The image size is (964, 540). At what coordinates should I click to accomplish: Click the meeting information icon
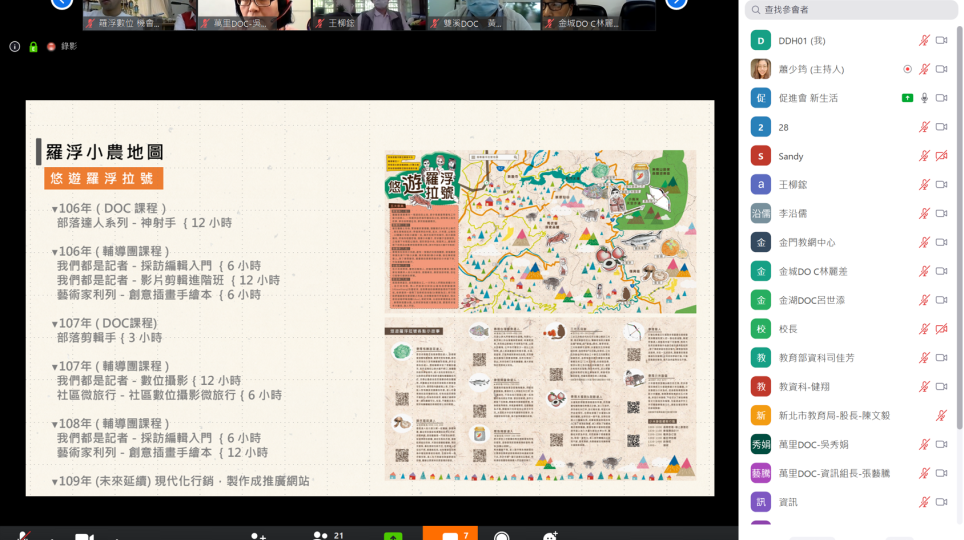[x=14, y=47]
